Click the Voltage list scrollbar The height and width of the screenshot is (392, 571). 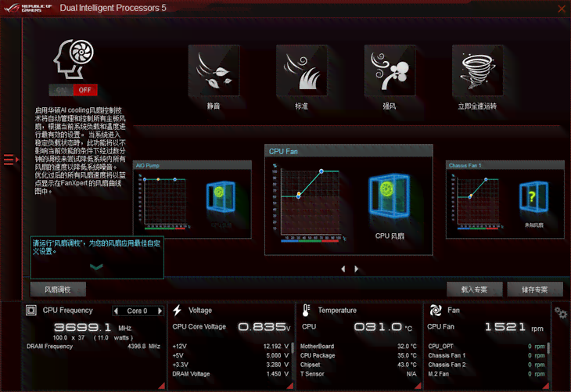click(293, 348)
